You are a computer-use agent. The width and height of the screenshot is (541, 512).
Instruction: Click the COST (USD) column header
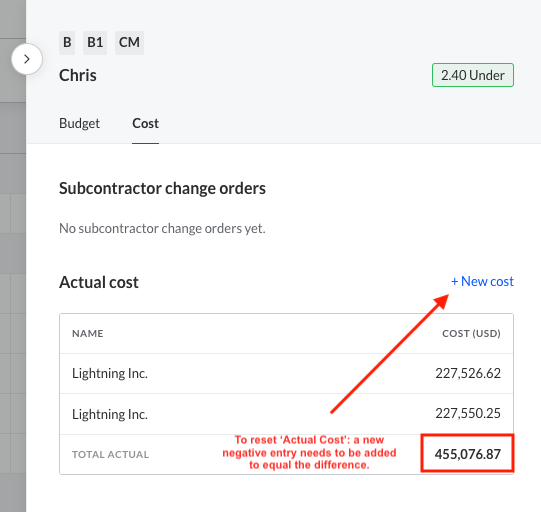471,334
